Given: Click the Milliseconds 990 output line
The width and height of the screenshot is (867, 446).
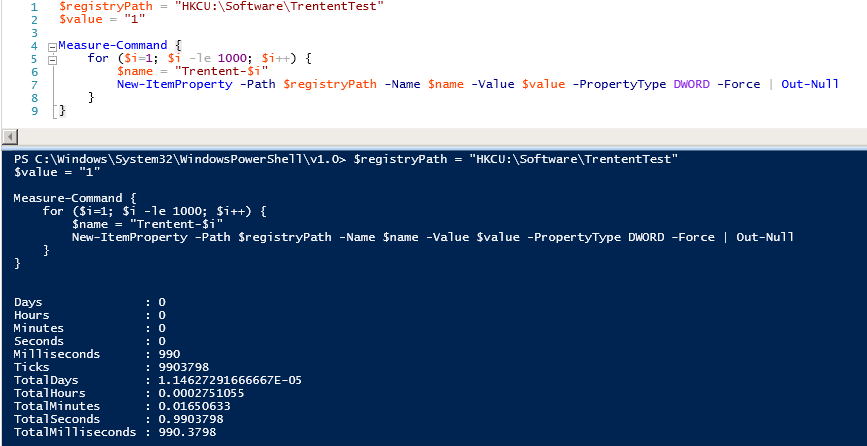Looking at the screenshot, I should tap(100, 354).
